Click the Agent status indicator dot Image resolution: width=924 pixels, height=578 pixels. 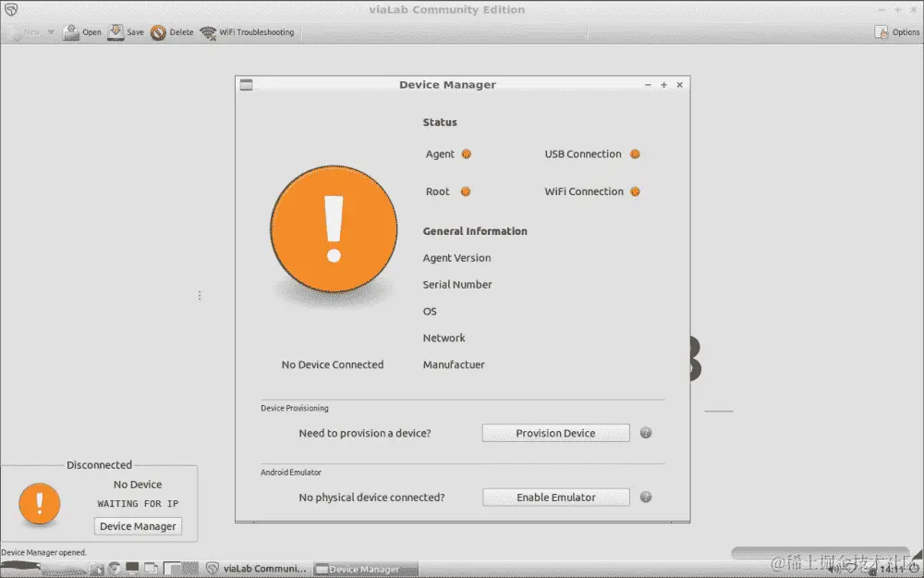[466, 154]
